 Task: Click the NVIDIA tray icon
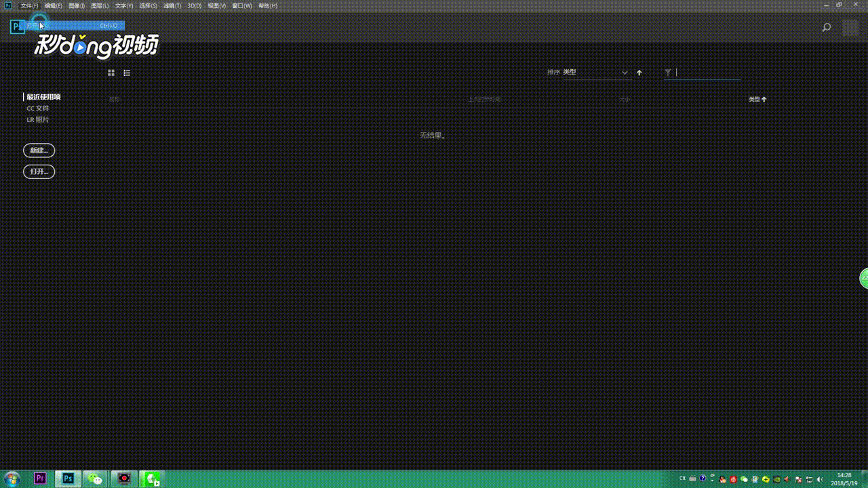pos(776,479)
